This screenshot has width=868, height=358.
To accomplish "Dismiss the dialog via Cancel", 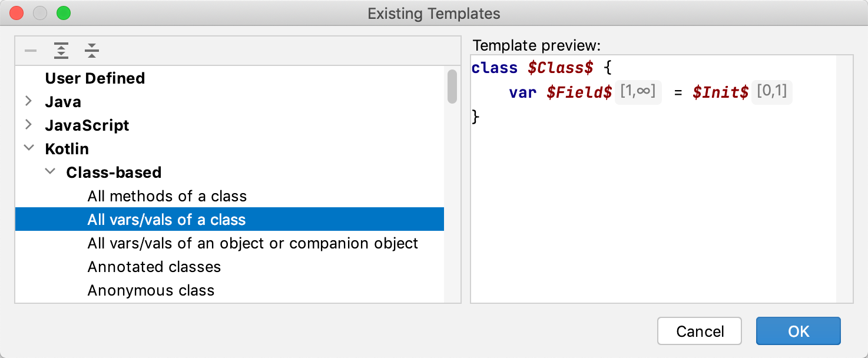I will [699, 331].
